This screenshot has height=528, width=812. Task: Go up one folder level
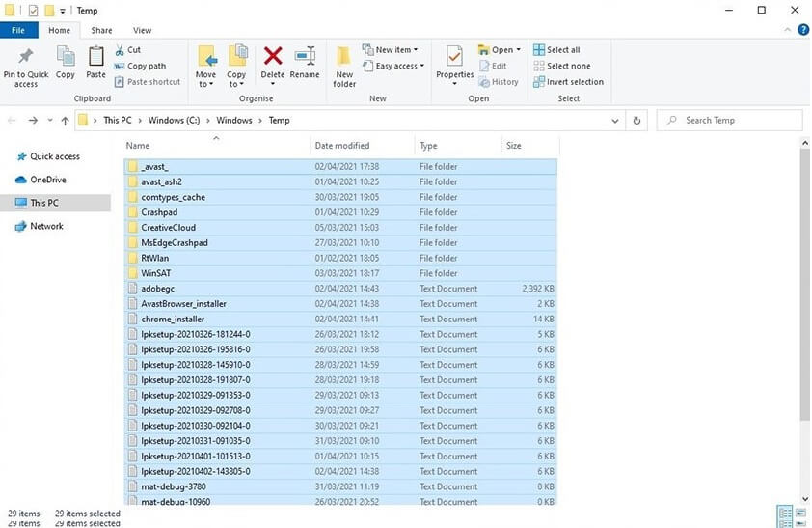point(65,121)
